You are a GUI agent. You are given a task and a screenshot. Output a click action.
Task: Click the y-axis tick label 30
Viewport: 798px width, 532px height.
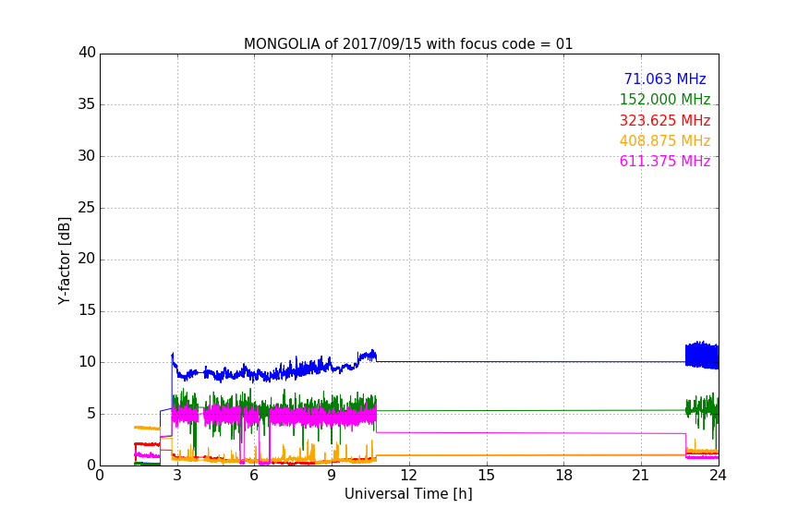87,156
